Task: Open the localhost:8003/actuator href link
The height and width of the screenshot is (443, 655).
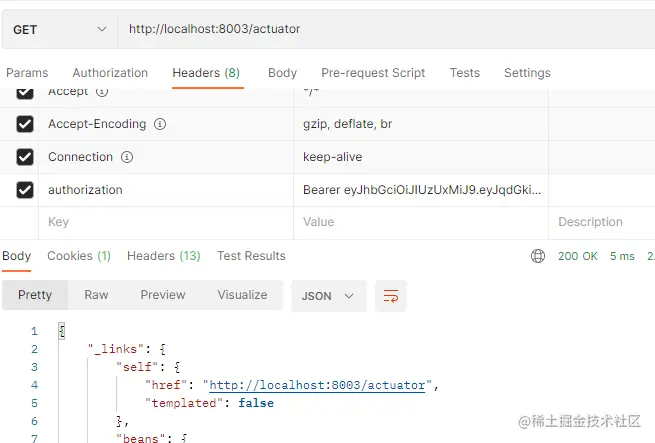Action: 317,385
